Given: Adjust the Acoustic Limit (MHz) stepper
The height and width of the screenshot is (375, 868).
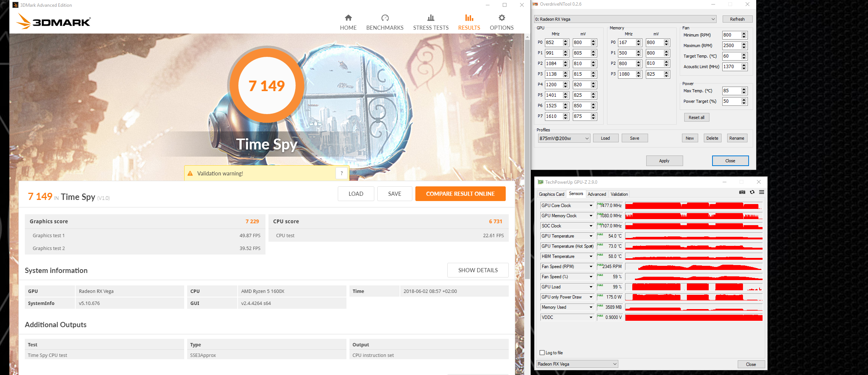Looking at the screenshot, I should tap(744, 67).
